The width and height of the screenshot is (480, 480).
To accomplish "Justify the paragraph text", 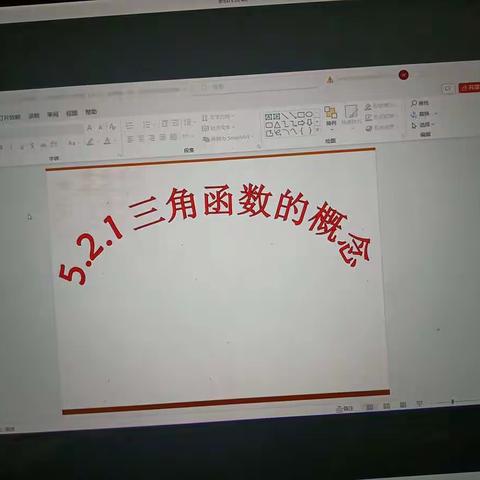I will pyautogui.click(x=163, y=137).
